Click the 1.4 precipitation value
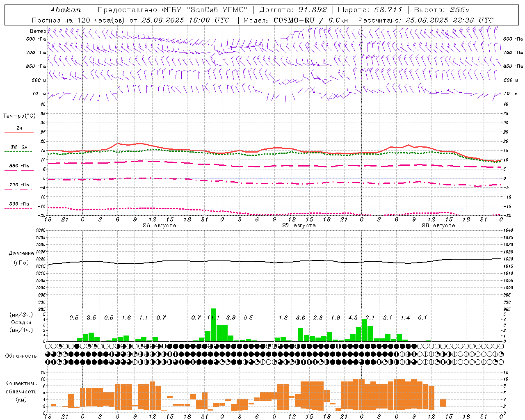 pos(405,318)
